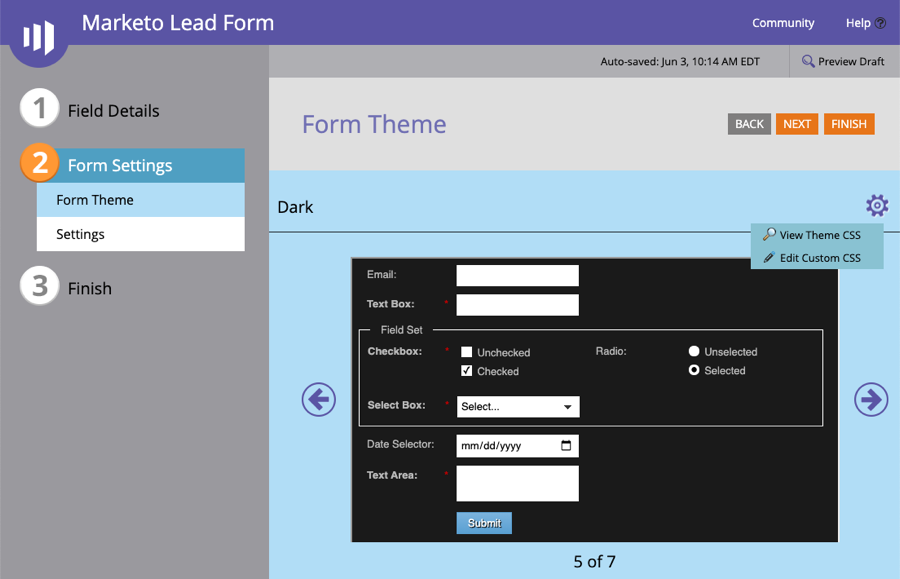Select the Unselected radio button
Image resolution: width=900 pixels, height=579 pixels.
click(694, 352)
